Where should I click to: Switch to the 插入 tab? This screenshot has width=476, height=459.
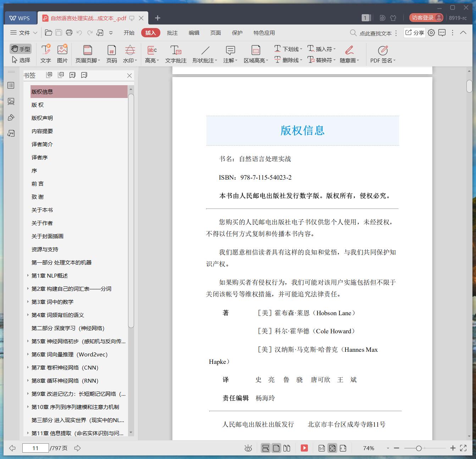(x=150, y=33)
